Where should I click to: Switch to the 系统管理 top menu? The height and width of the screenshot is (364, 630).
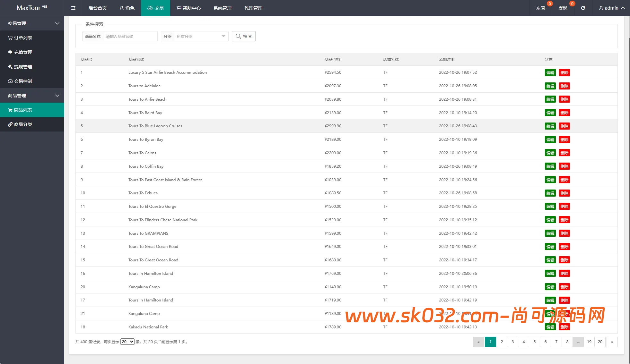[x=222, y=8]
